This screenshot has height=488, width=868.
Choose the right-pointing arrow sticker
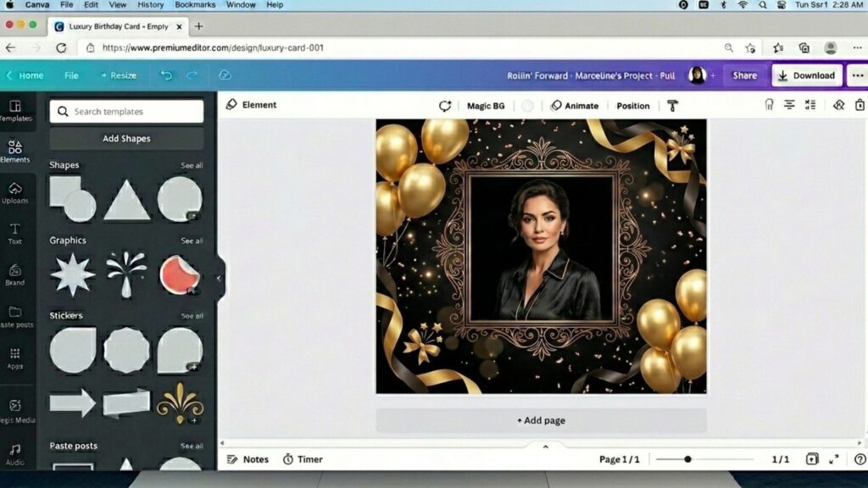coord(73,402)
